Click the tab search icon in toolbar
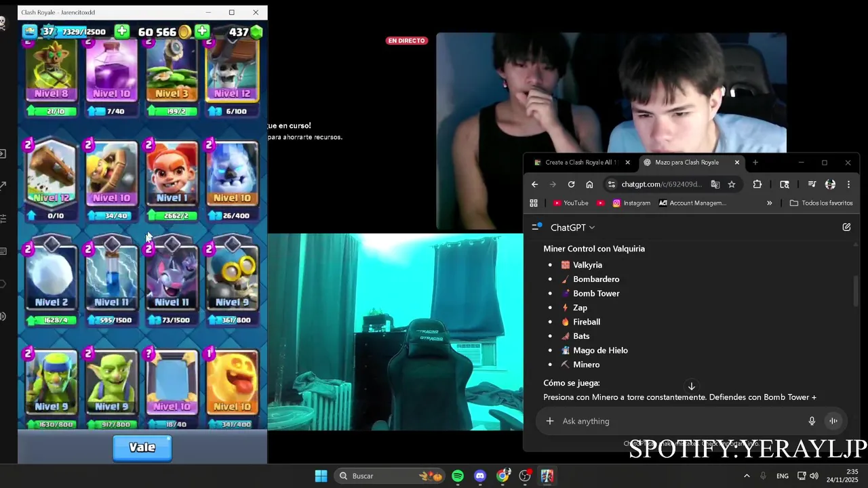Viewport: 868px width, 488px height. [x=785, y=184]
